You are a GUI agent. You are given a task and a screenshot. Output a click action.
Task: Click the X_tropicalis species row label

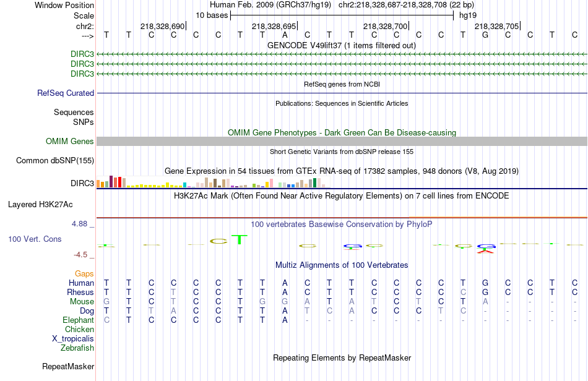(73, 339)
